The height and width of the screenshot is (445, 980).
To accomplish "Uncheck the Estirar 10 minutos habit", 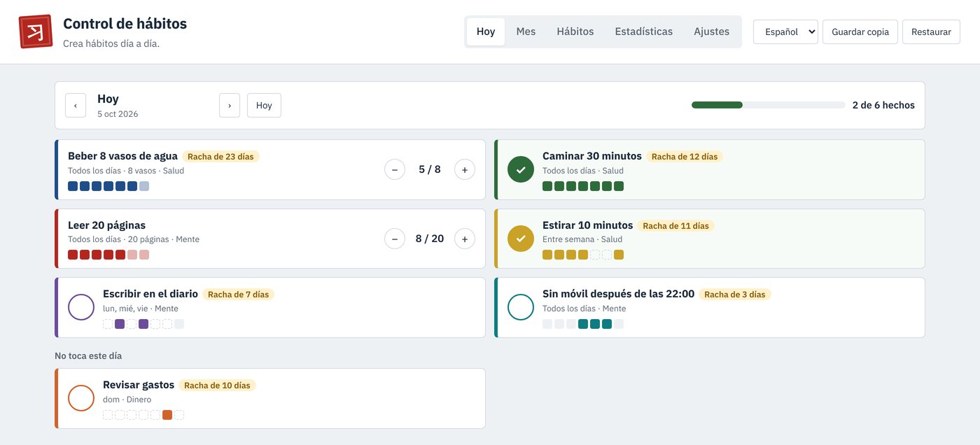I will (x=521, y=239).
